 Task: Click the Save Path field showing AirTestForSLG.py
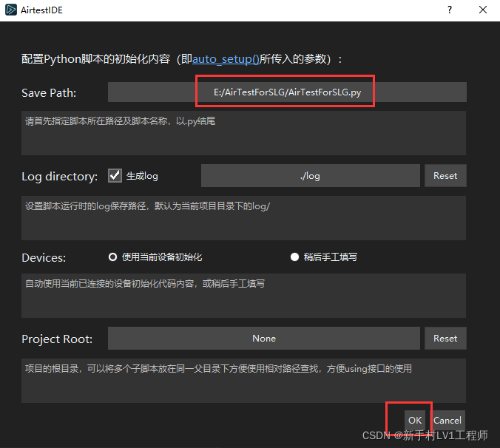point(287,92)
